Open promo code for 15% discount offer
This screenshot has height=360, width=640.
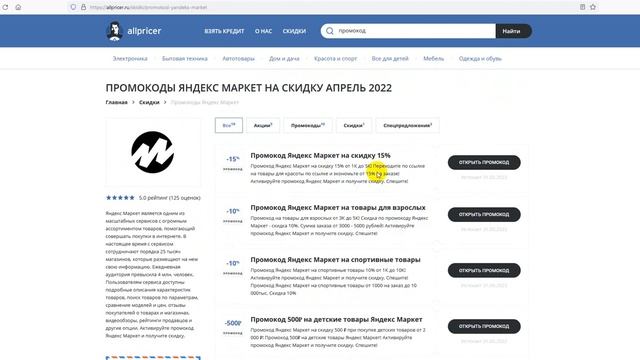point(484,162)
